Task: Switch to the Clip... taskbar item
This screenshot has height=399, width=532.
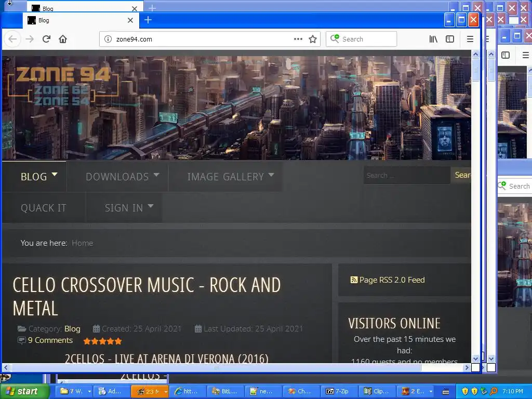Action: coord(378,391)
